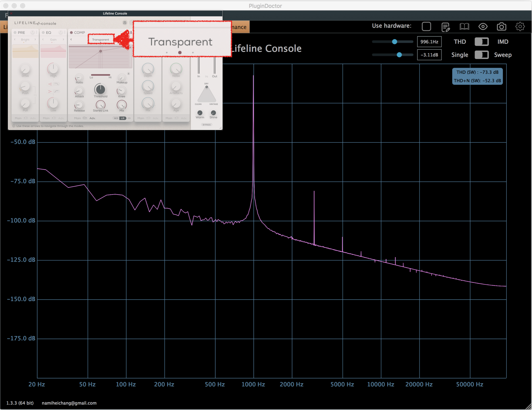Toggle the In/Out link icon
532x410 pixels.
[x=207, y=76]
